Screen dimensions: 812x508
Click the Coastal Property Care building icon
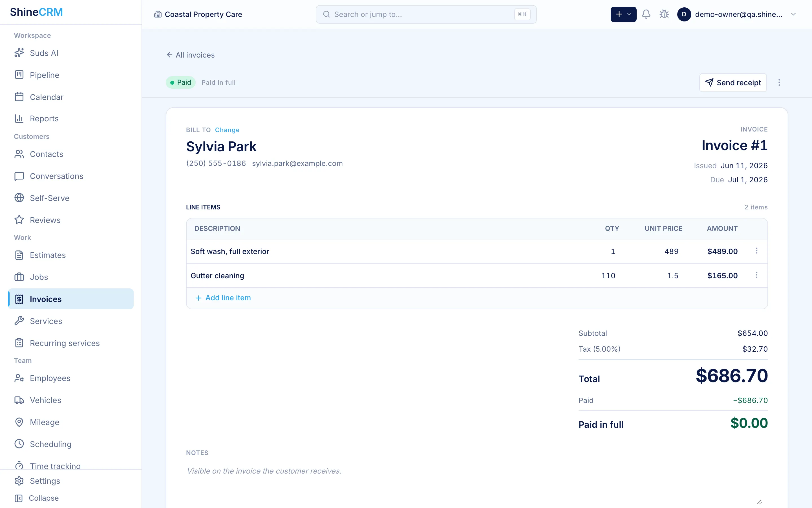[x=158, y=14]
